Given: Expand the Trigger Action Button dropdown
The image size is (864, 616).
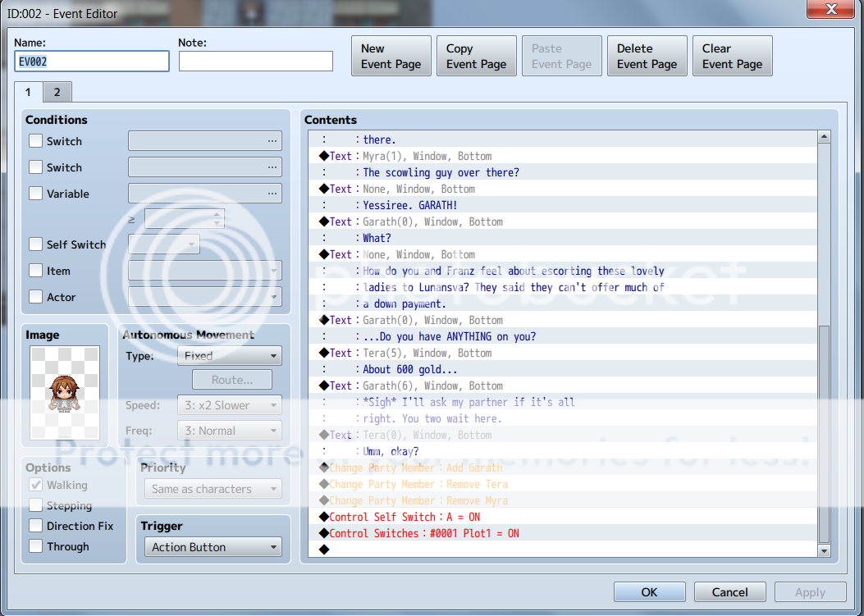Looking at the screenshot, I should click(213, 547).
